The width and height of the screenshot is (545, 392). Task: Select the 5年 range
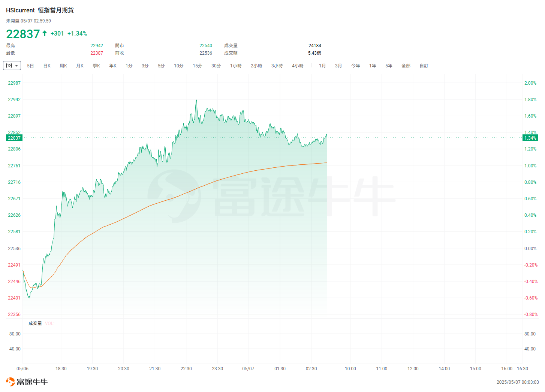coord(389,66)
